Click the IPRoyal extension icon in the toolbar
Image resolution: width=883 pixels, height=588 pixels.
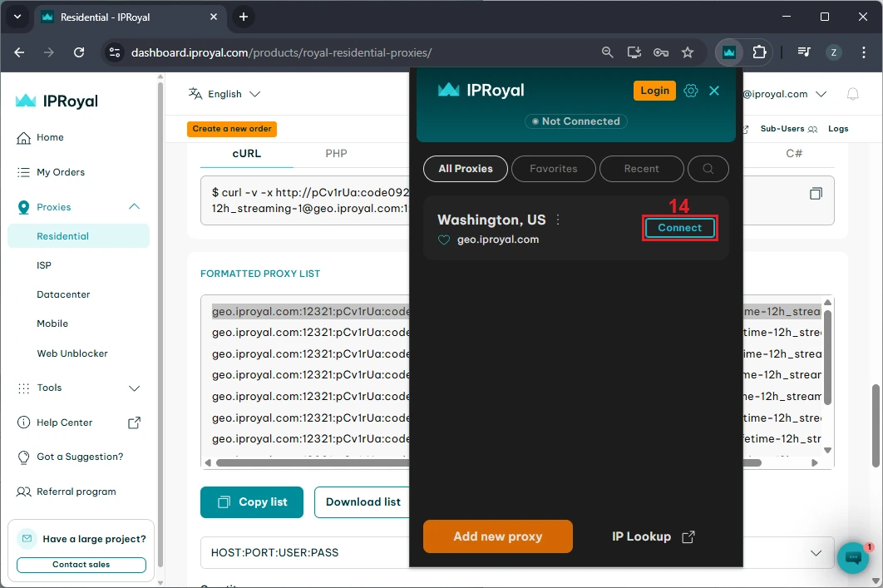coord(729,52)
